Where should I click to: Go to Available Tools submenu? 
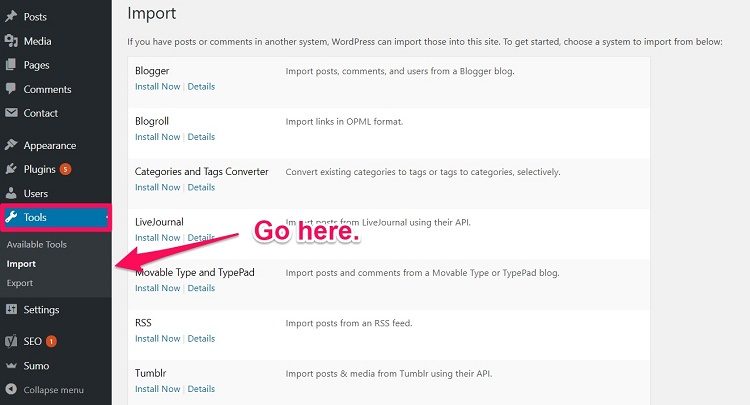[37, 244]
